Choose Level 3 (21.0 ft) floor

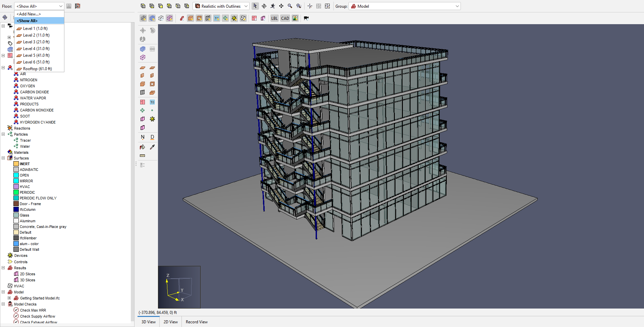coord(39,42)
